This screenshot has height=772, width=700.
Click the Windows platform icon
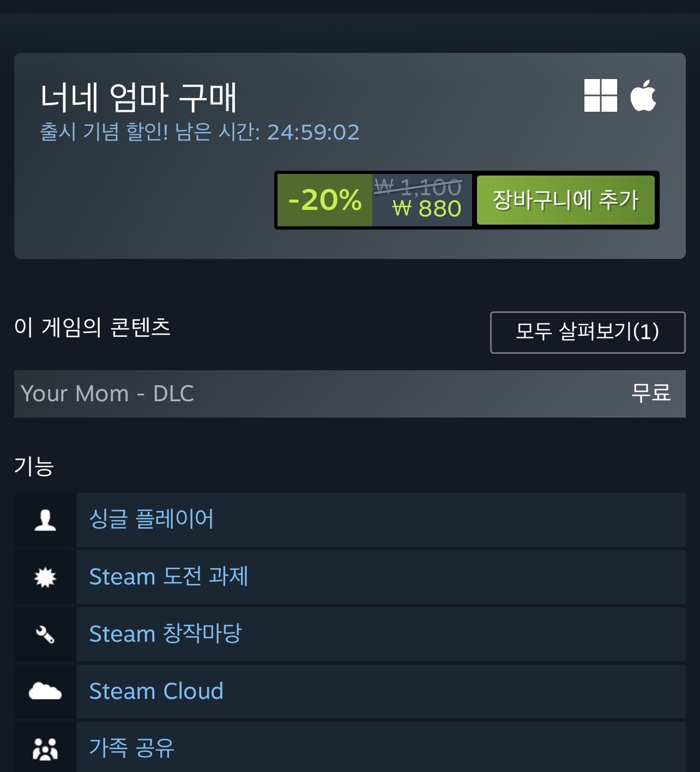600,95
